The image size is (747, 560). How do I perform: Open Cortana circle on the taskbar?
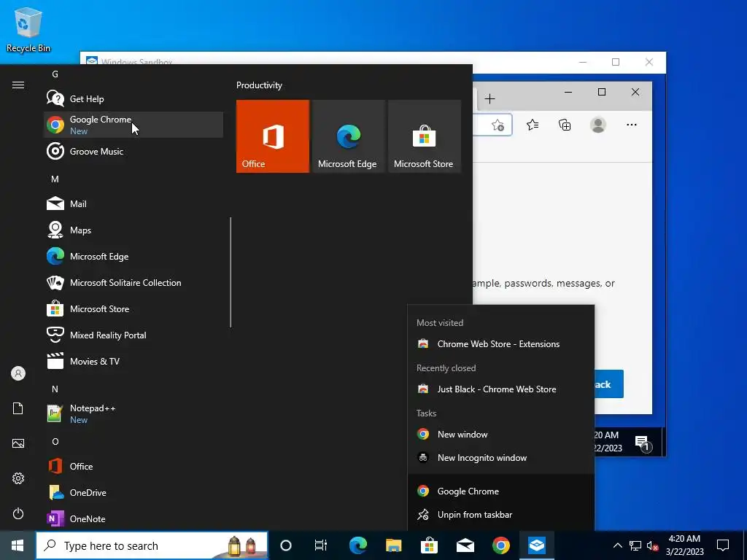coord(286,545)
